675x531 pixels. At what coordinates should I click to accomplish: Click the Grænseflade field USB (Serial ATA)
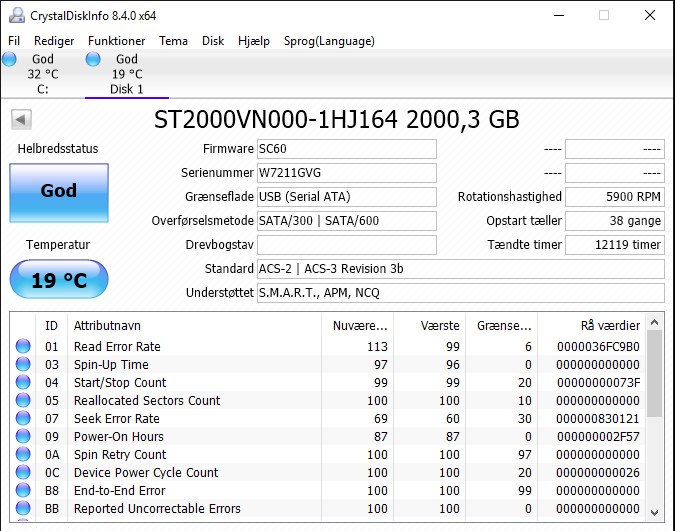(347, 197)
